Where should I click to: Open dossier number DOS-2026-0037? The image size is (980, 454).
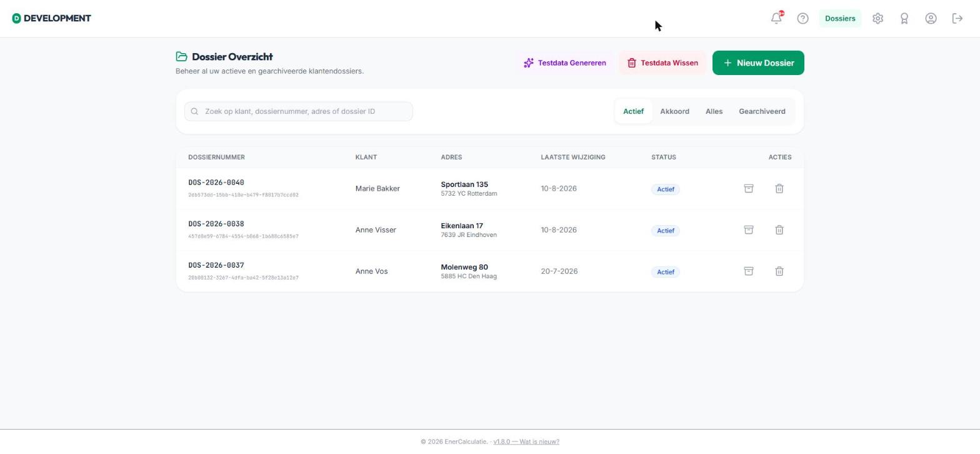tap(216, 265)
